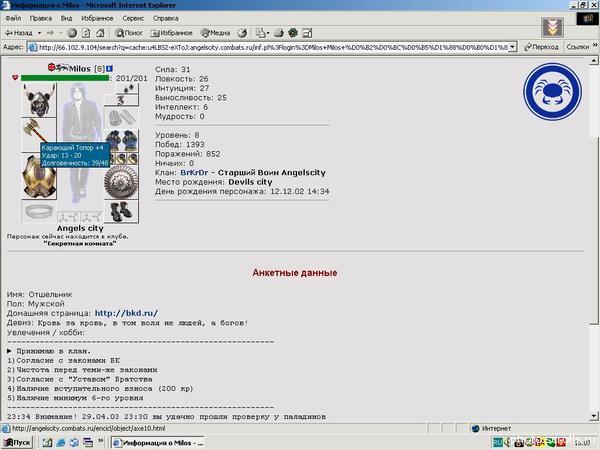
Task: Open the Избранное menu
Action: (x=97, y=18)
